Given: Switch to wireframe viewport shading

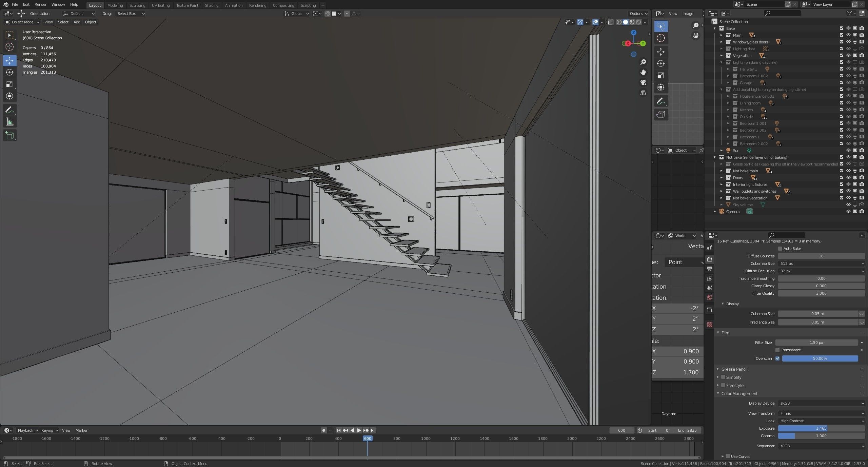Looking at the screenshot, I should tap(619, 22).
